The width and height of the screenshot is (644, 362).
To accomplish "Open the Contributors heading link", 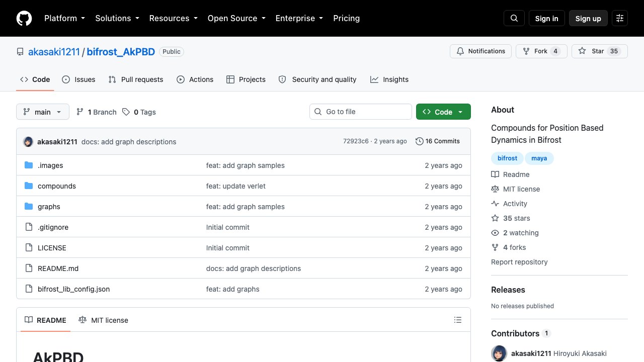I will [x=515, y=333].
